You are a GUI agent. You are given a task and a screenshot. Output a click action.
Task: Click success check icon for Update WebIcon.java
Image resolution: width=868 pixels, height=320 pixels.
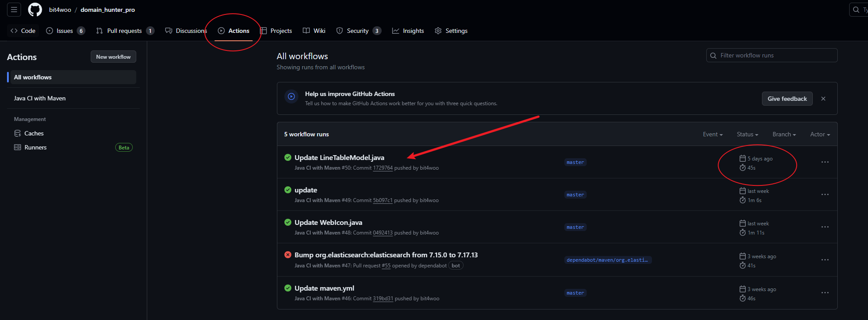coord(288,222)
